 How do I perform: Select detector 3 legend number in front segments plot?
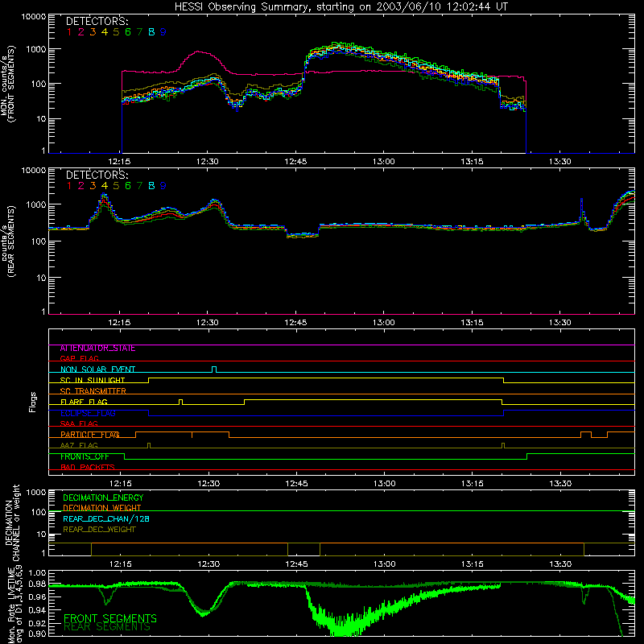93,32
